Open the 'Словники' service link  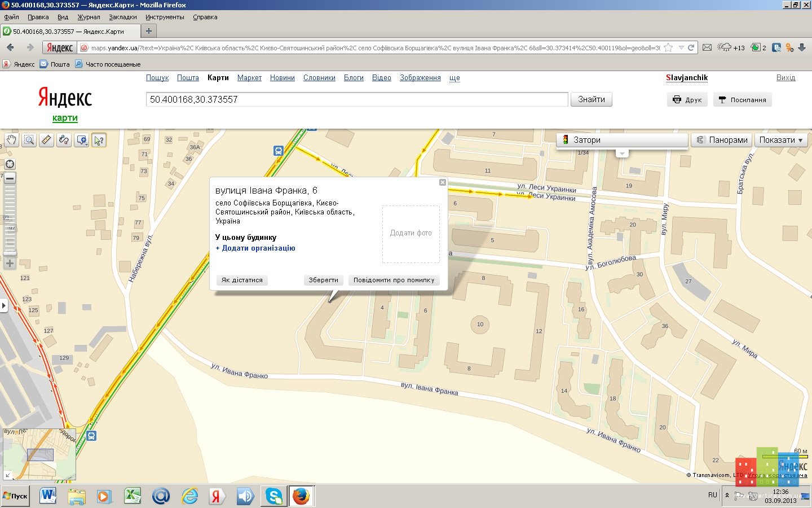(319, 78)
